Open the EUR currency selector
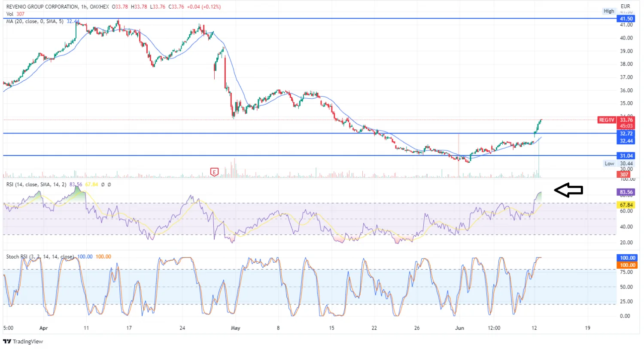Image resolution: width=644 pixels, height=349 pixels. pyautogui.click(x=625, y=6)
